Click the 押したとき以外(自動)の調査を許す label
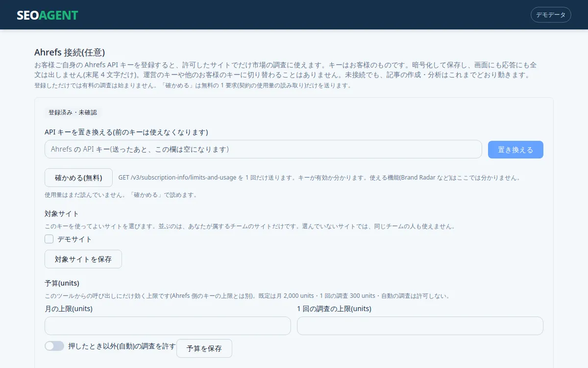Screen dimensions: 588x368 tap(122, 346)
